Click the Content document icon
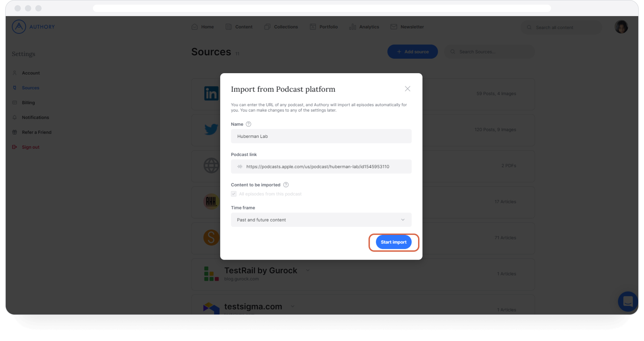The width and height of the screenshot is (644, 341). (x=229, y=27)
